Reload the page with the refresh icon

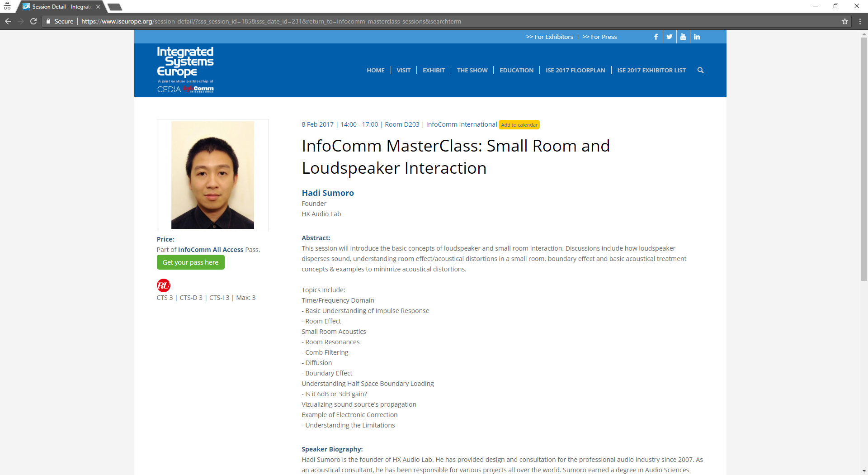(33, 21)
